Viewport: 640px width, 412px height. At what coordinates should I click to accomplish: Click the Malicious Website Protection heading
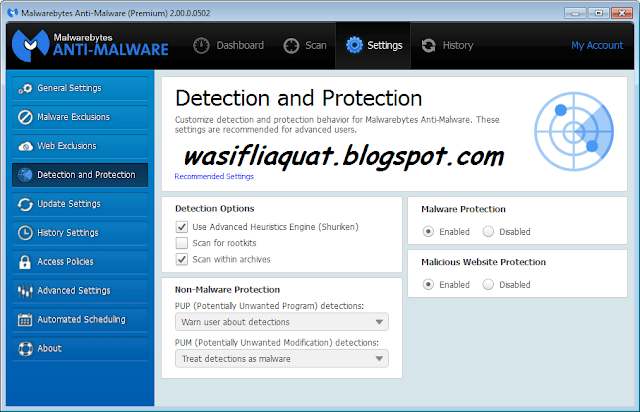pos(483,262)
